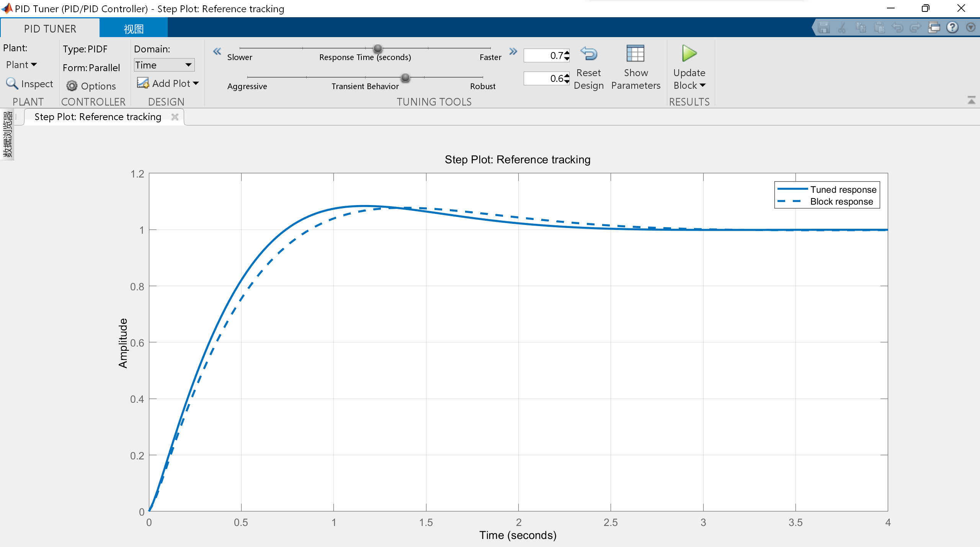Click the Update Block play icon
Image resolution: width=980 pixels, height=547 pixels.
(x=689, y=54)
